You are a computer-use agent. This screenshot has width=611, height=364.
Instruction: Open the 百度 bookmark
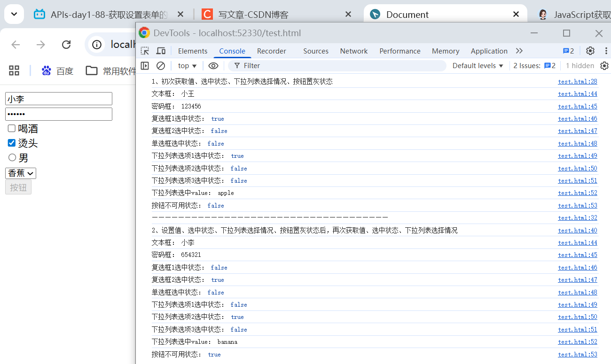coord(57,71)
